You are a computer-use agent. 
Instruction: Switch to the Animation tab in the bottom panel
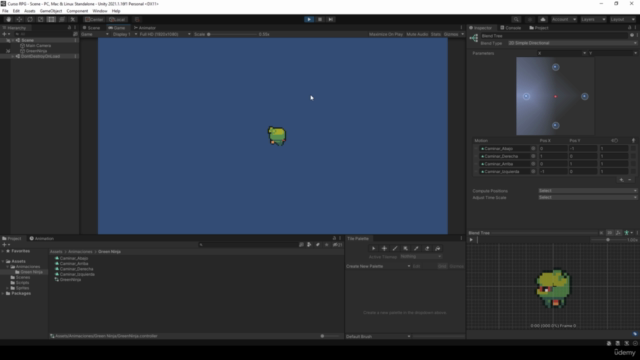[42, 238]
